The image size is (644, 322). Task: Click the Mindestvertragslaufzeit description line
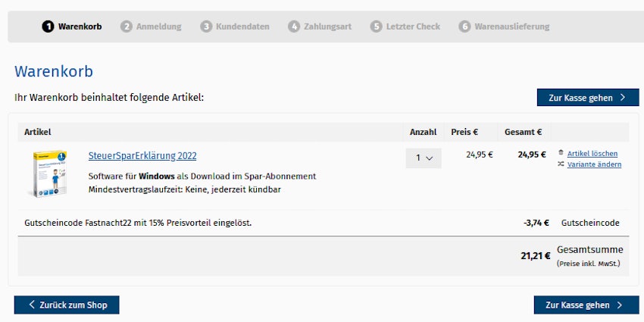tap(185, 189)
